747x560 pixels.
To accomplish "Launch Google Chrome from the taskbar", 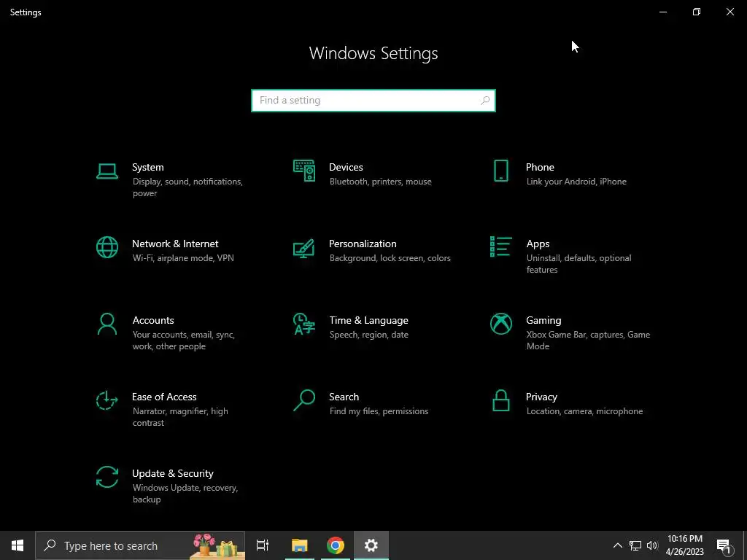I will (336, 545).
